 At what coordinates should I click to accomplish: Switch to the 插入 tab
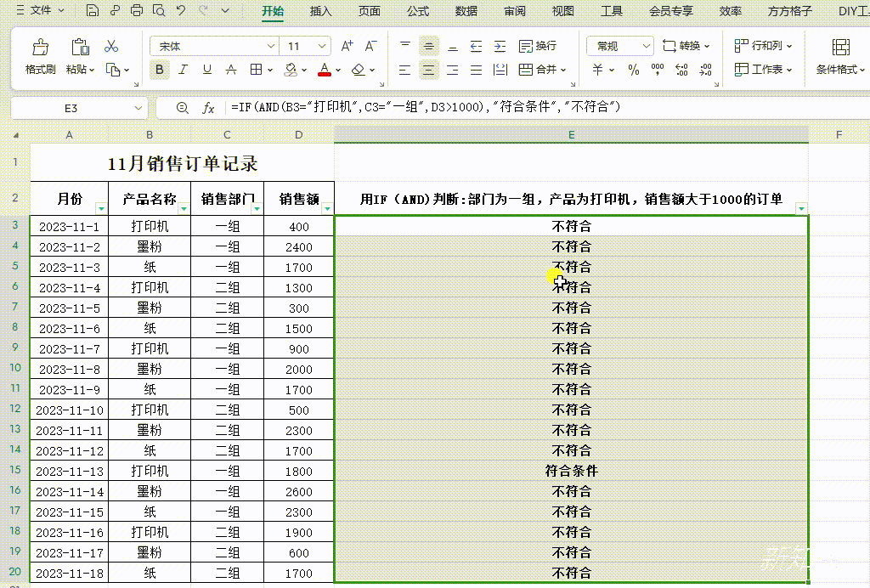(320, 11)
